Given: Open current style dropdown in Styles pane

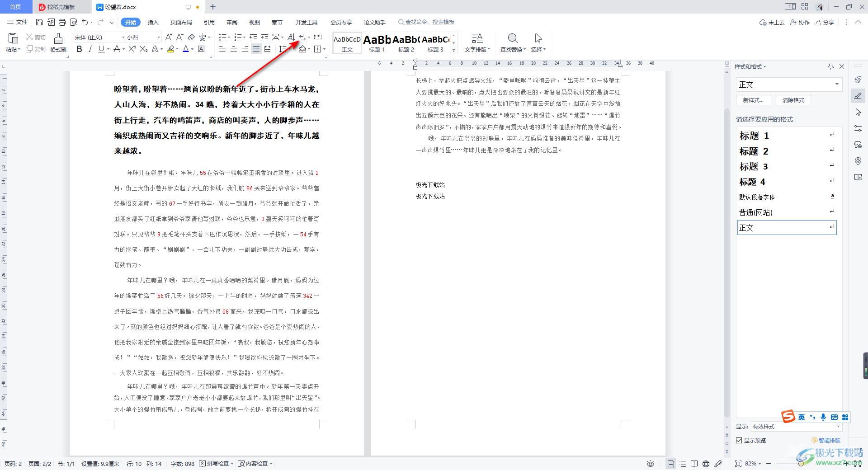Looking at the screenshot, I should (x=837, y=84).
